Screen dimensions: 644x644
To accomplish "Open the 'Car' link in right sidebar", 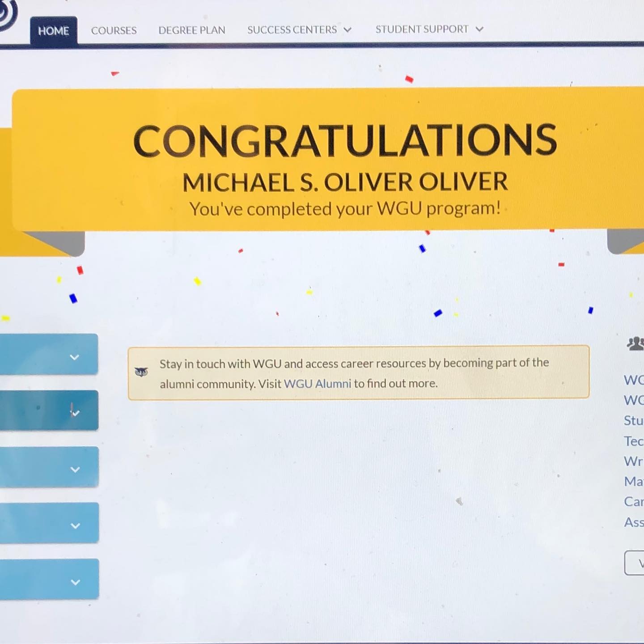I will 634,501.
